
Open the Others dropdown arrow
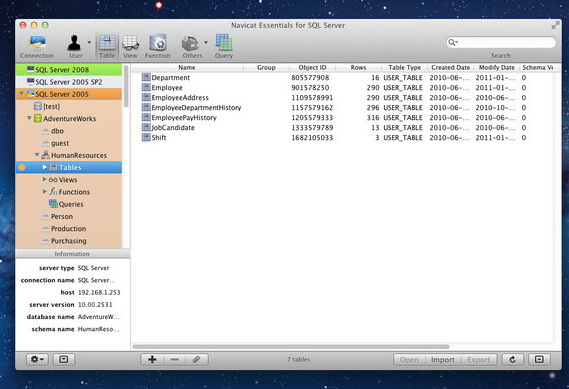click(x=206, y=42)
